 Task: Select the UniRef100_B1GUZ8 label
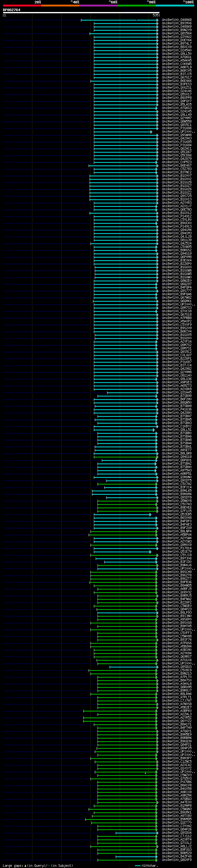click(x=176, y=182)
